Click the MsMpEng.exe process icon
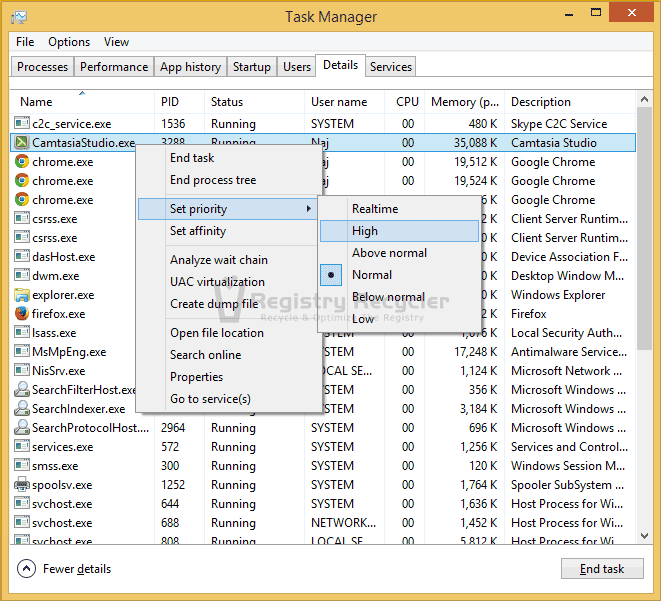Image resolution: width=661 pixels, height=601 pixels. [x=21, y=351]
